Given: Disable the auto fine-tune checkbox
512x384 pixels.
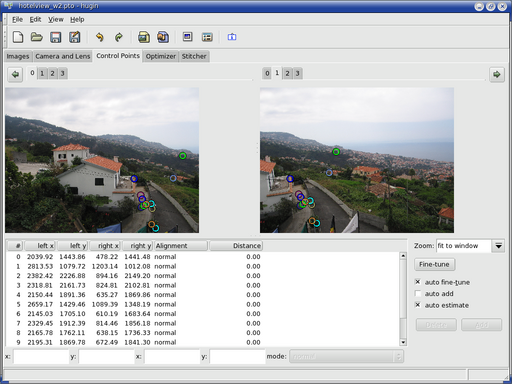Looking at the screenshot, I should pos(418,282).
